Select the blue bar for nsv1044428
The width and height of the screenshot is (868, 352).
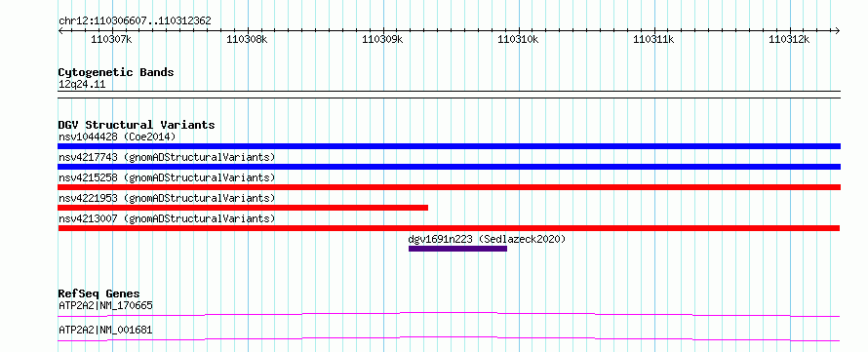click(x=449, y=146)
